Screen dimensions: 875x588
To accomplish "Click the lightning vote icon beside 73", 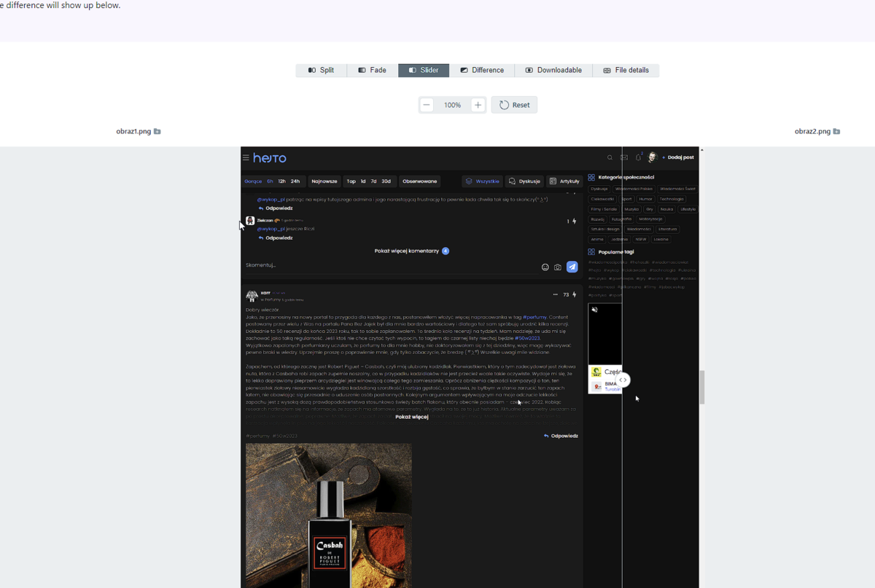I will [575, 295].
